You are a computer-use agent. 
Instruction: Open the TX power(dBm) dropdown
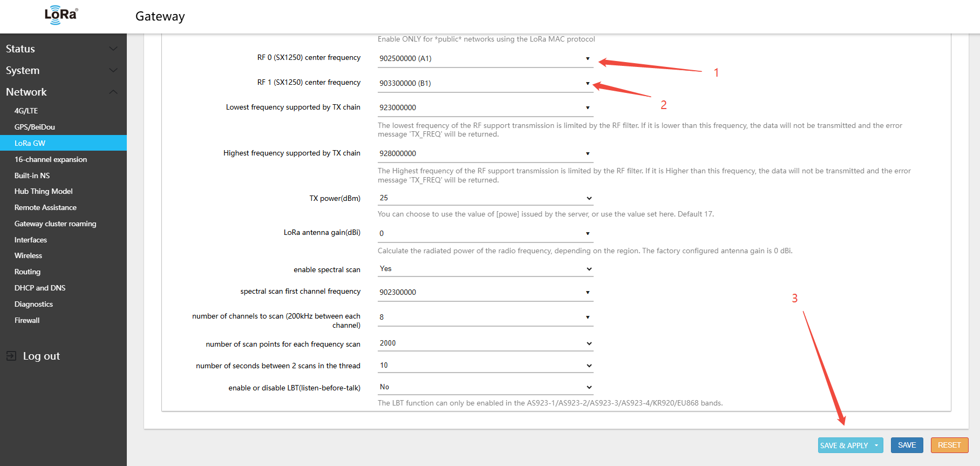point(485,198)
